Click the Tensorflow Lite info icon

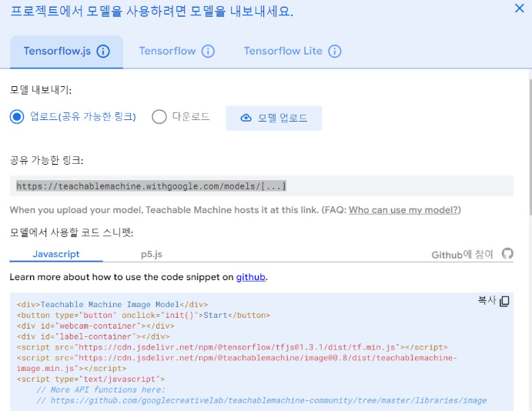(335, 52)
